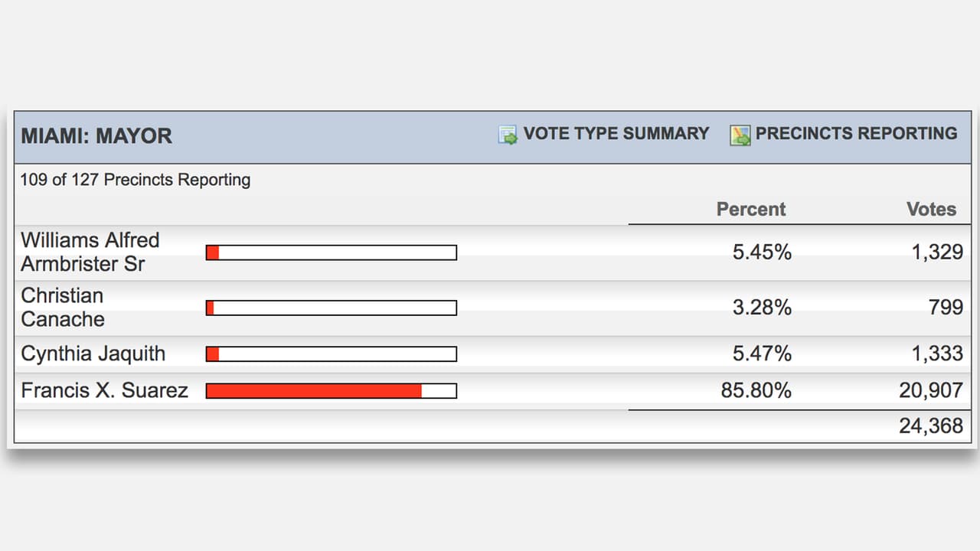Image resolution: width=980 pixels, height=551 pixels.
Task: Open the VOTE TYPE SUMMARY link
Action: click(616, 134)
